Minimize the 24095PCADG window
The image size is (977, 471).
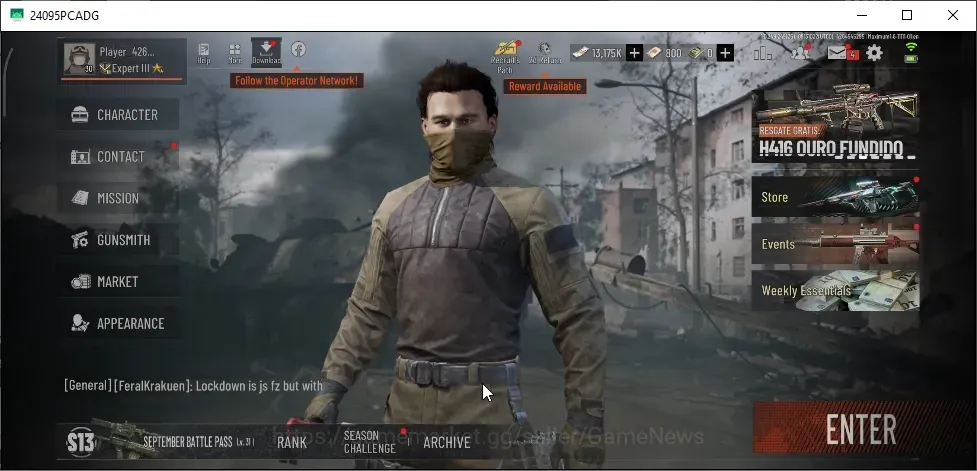(x=862, y=15)
